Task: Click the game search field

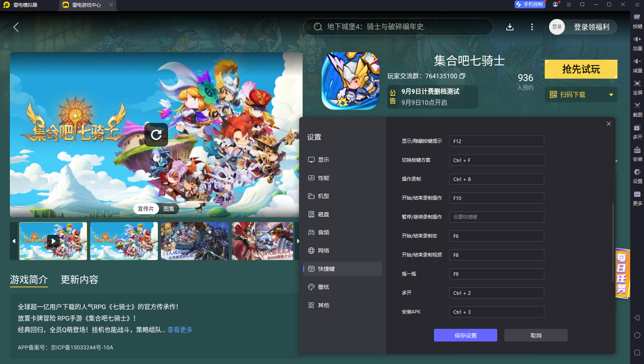Action: click(398, 27)
